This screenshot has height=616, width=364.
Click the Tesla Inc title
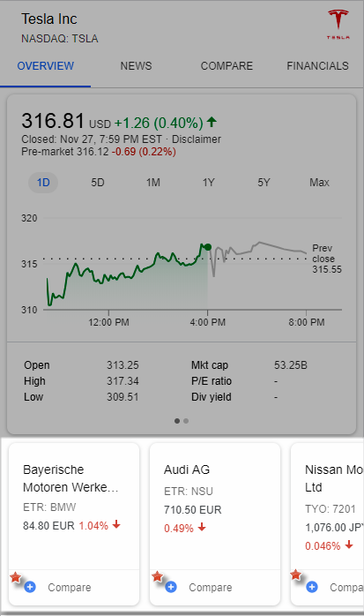tap(49, 19)
